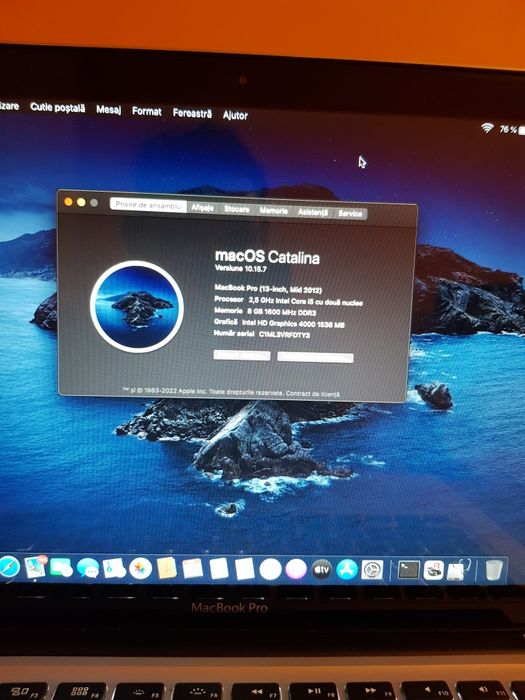Launch Apple TV from the dock
Image resolution: width=525 pixels, height=700 pixels.
point(321,570)
